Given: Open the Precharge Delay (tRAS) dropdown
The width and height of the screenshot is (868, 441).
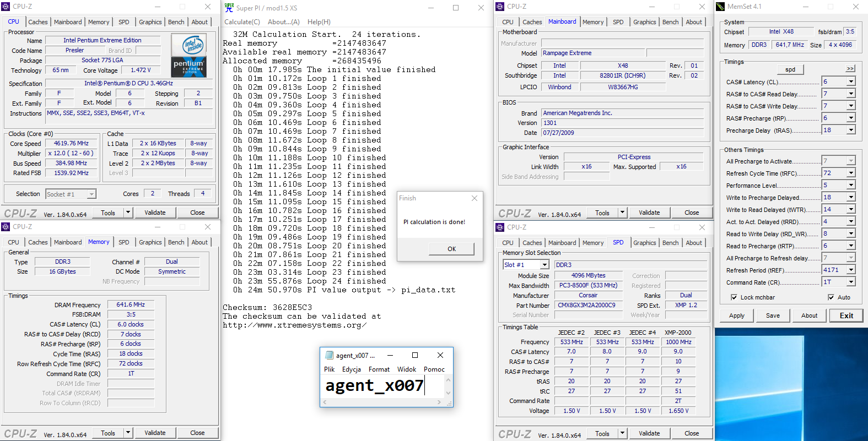Looking at the screenshot, I should point(851,130).
